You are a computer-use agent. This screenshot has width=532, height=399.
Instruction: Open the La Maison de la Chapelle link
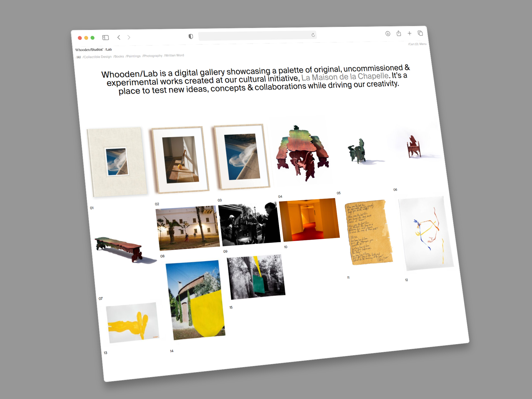tap(345, 77)
